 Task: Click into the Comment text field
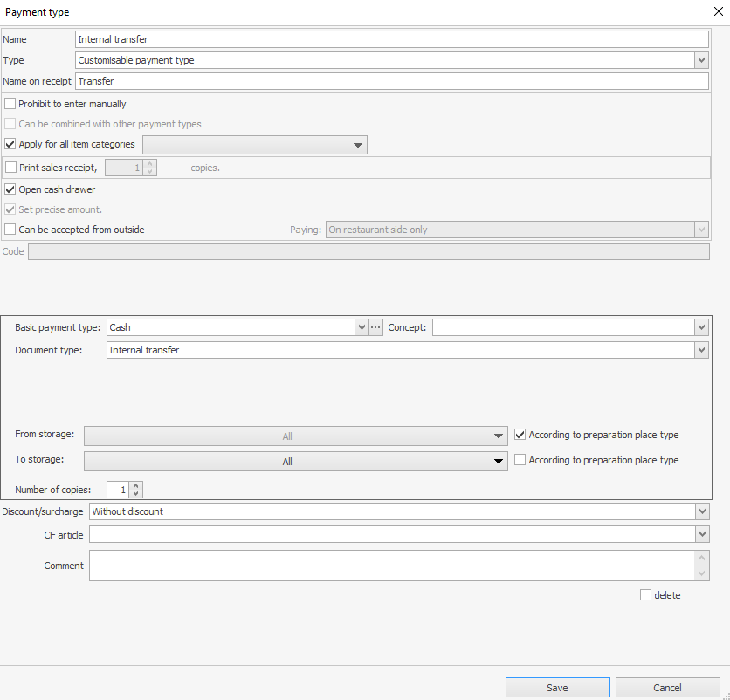coord(391,566)
